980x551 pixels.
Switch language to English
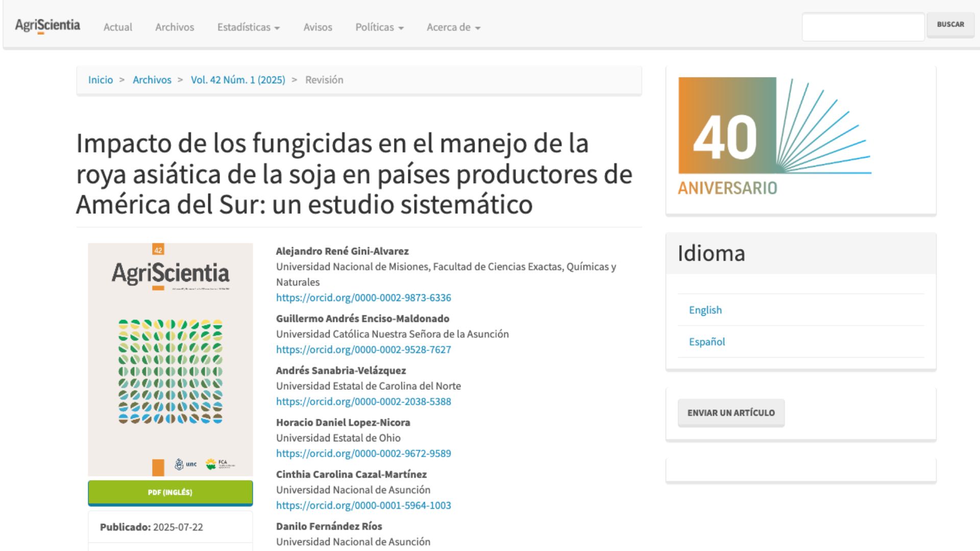pos(705,310)
